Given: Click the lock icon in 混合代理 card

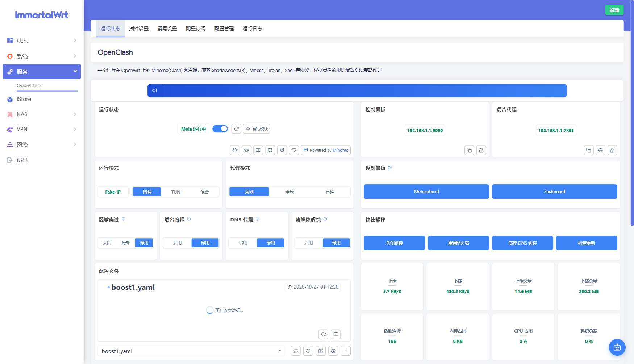Looking at the screenshot, I should pyautogui.click(x=612, y=150).
